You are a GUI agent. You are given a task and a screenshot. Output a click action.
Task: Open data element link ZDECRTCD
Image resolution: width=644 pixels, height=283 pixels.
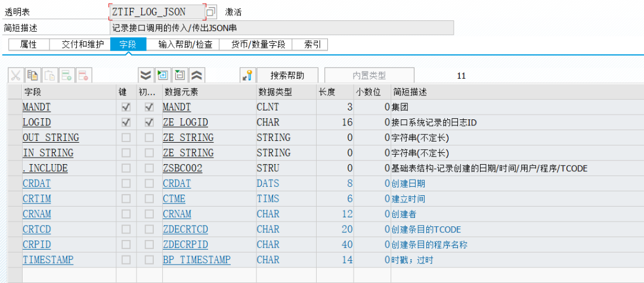pos(185,229)
